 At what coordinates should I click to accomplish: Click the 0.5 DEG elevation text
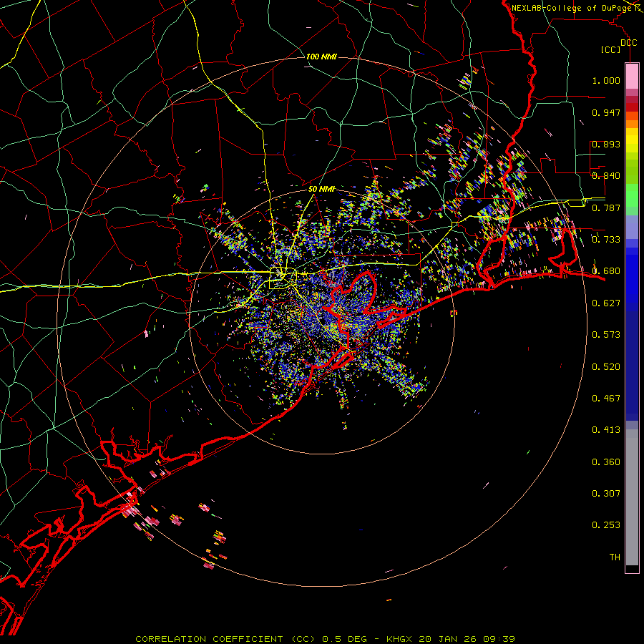[x=344, y=639]
